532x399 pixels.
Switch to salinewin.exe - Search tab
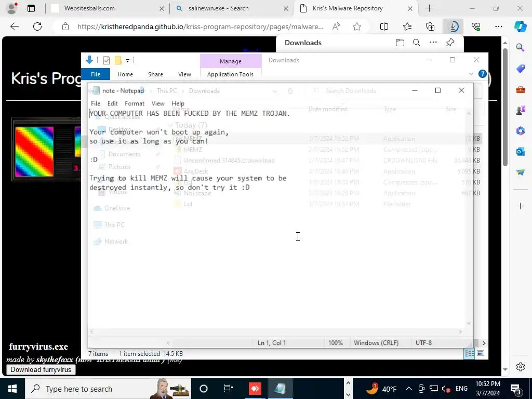232,8
